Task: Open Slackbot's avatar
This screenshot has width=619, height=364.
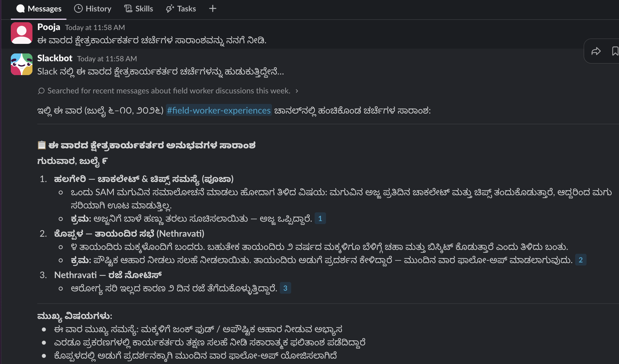Action: pos(22,64)
